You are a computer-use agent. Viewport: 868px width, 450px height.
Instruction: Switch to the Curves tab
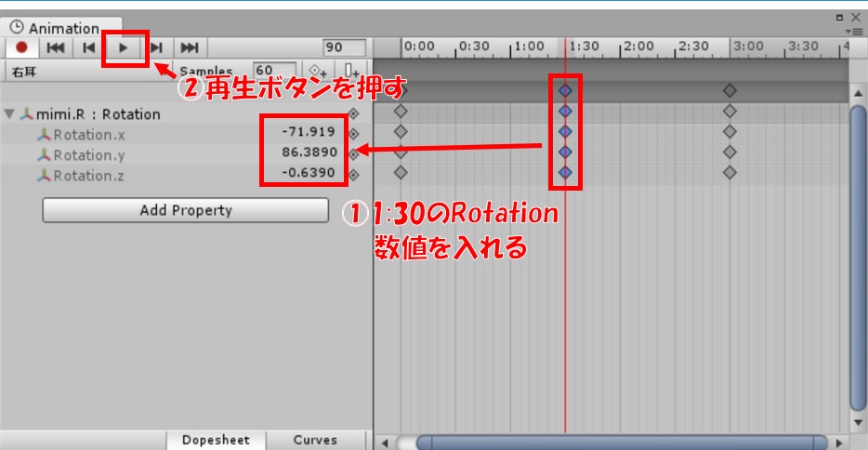(315, 440)
